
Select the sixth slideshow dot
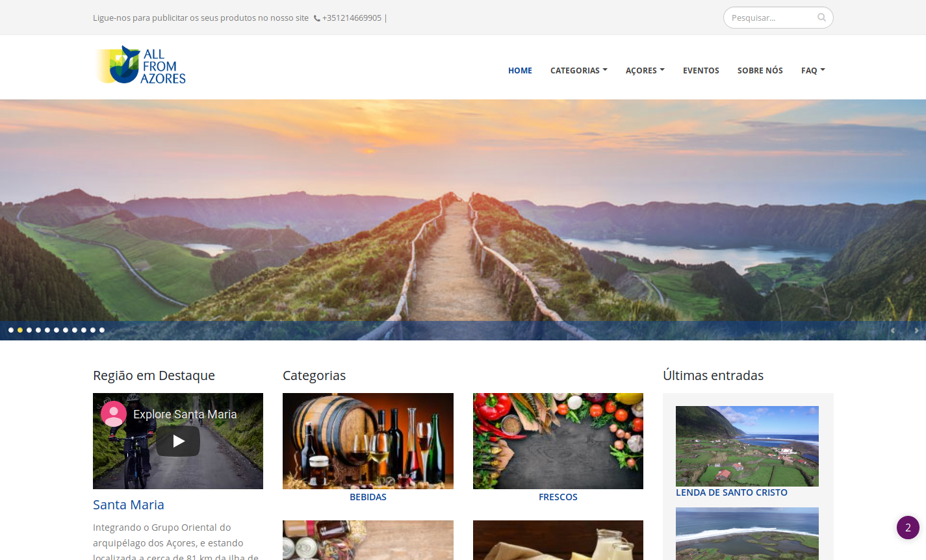(x=57, y=330)
